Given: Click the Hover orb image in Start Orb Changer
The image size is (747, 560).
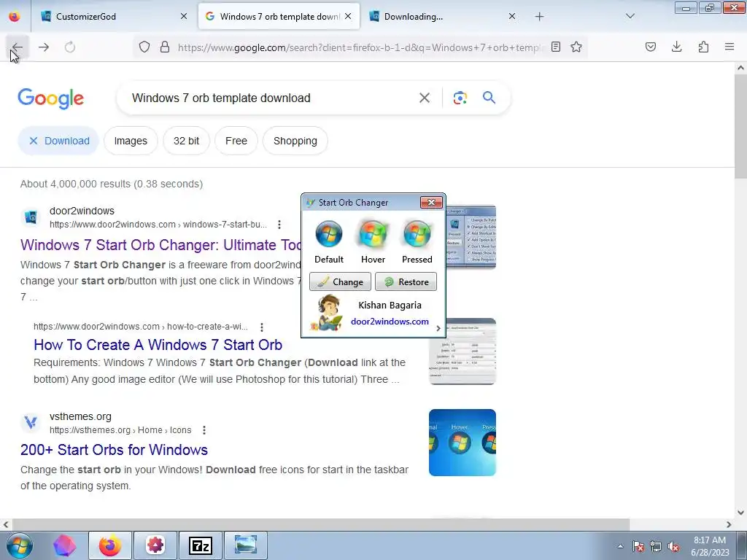Looking at the screenshot, I should [373, 234].
